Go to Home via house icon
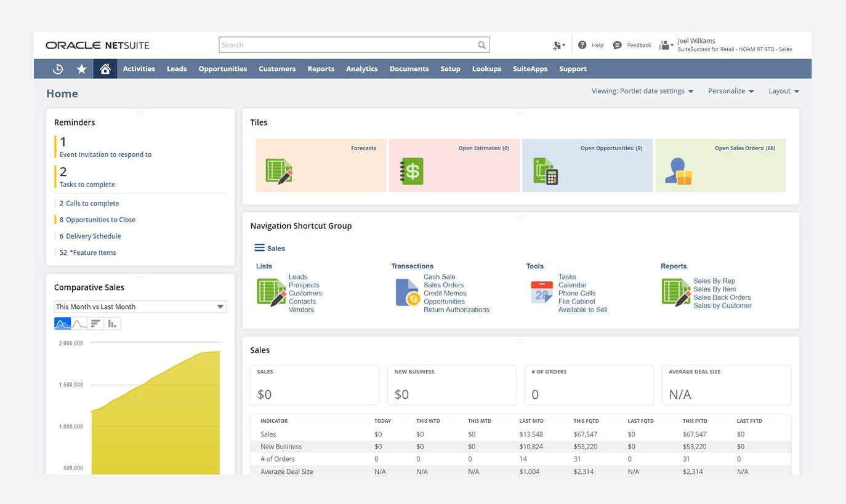The image size is (846, 504). click(105, 69)
